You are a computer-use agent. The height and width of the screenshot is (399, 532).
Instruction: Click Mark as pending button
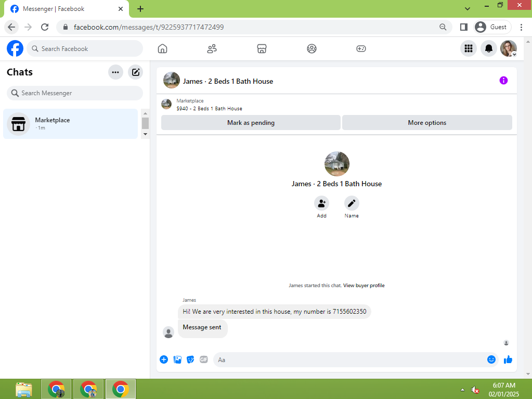tap(251, 122)
